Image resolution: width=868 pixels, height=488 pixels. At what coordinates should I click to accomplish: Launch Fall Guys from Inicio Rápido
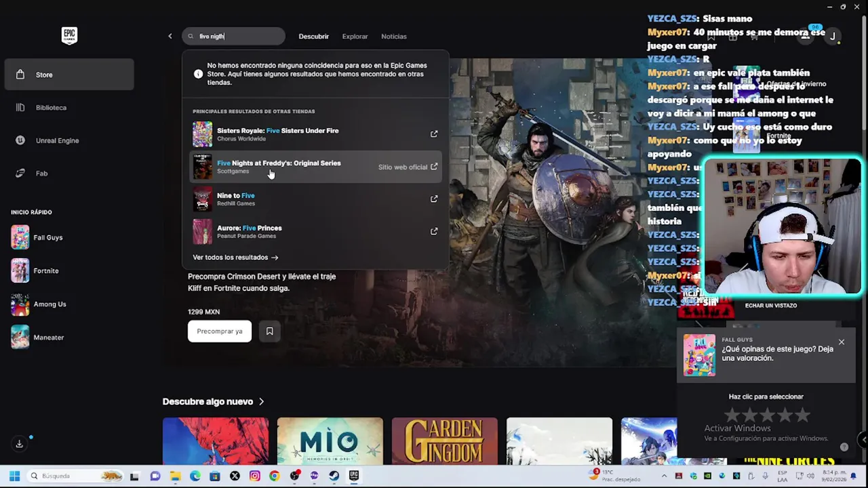69,237
